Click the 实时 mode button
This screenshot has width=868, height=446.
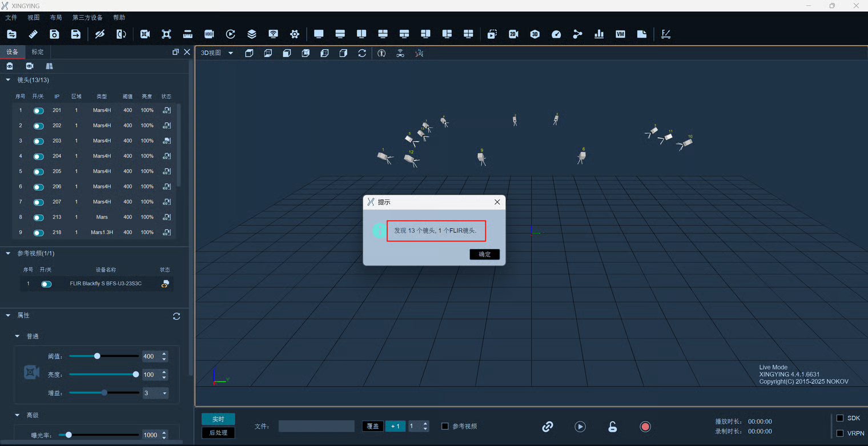pos(218,419)
